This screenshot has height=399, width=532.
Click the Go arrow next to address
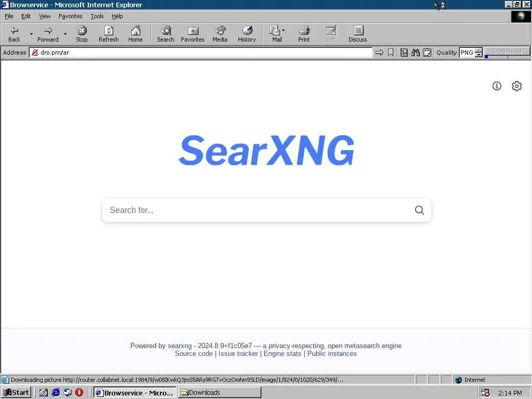[379, 52]
